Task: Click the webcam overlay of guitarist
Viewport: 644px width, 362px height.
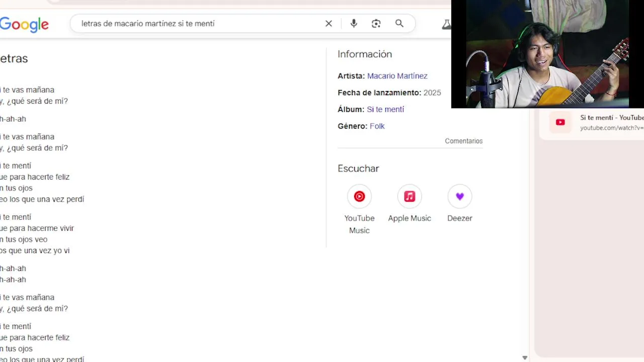Action: 547,54
